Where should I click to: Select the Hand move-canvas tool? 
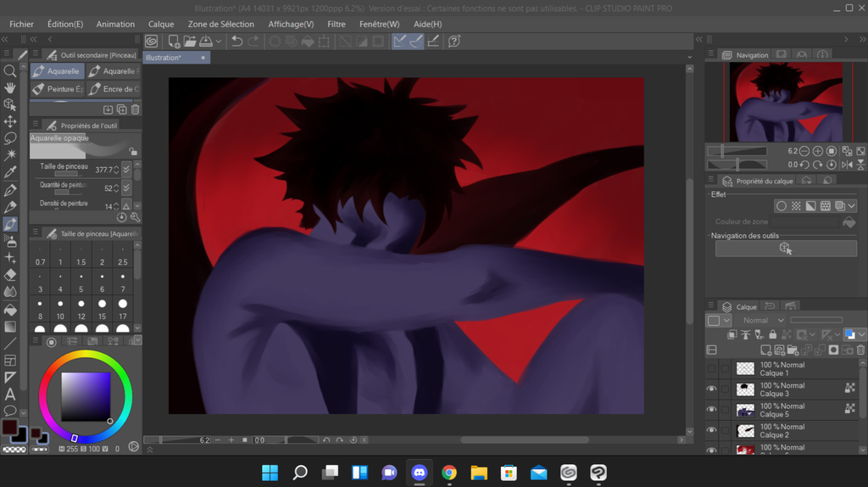(10, 87)
